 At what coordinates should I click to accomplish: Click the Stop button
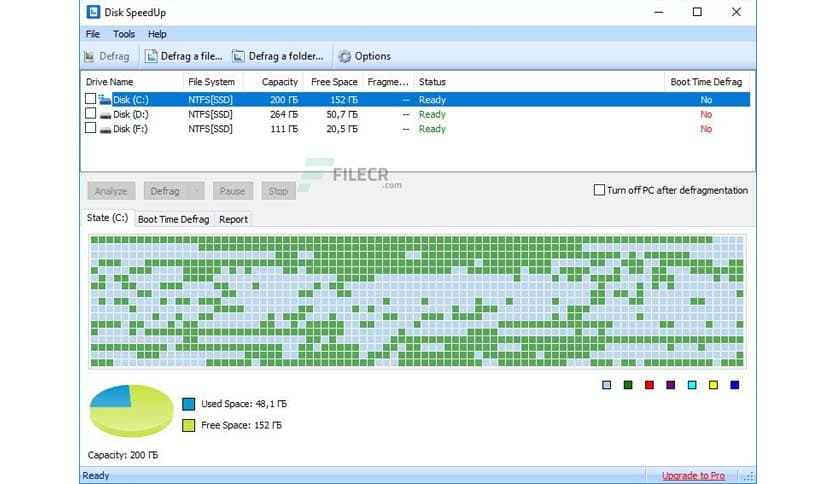click(278, 191)
